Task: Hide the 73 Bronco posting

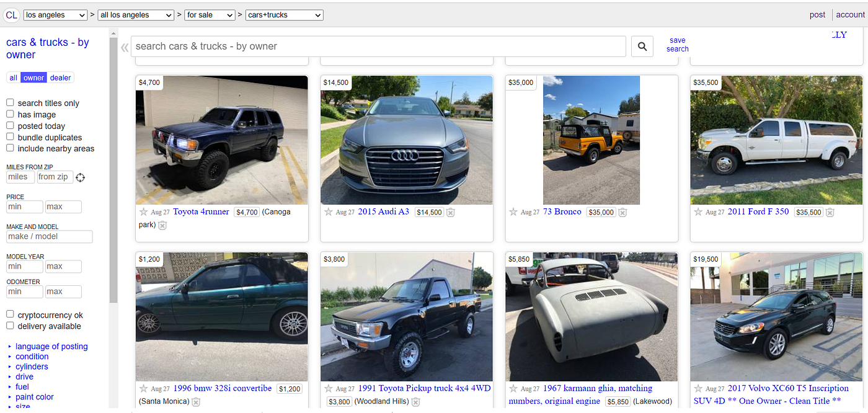Action: 622,213
